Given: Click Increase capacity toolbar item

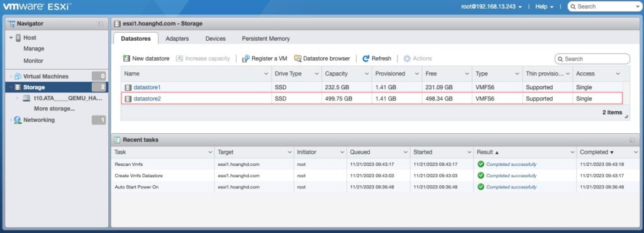Looking at the screenshot, I should 203,58.
